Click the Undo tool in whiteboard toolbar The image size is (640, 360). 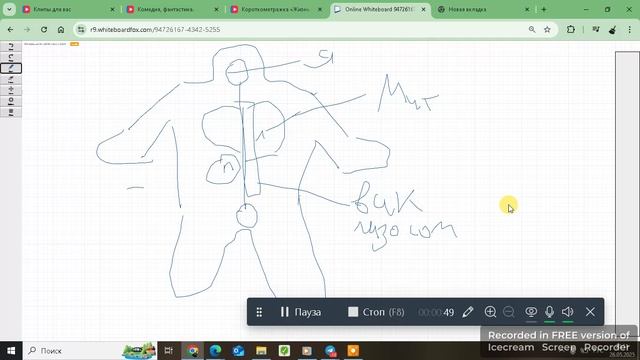[x=11, y=47]
